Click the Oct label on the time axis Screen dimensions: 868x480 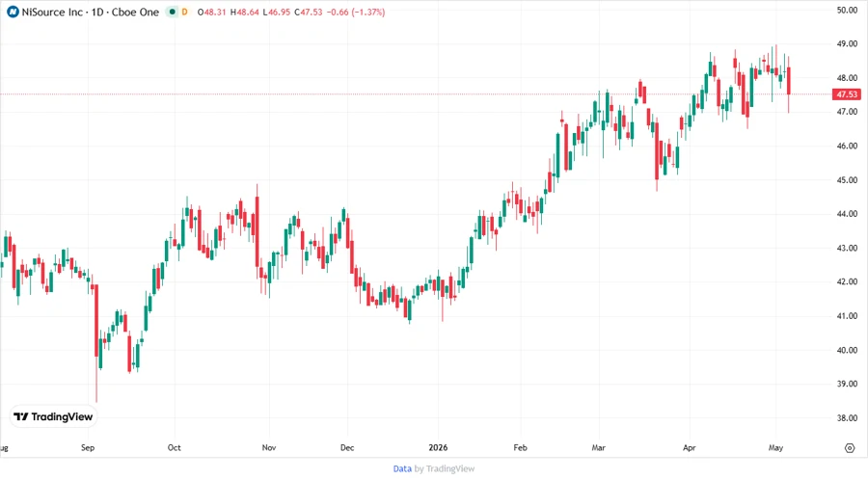pyautogui.click(x=174, y=448)
